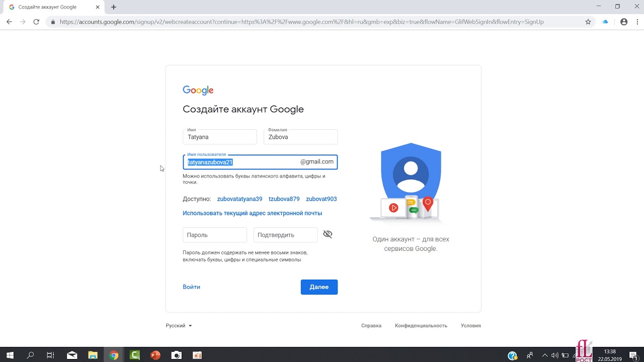Screen dimensions: 644x362
Task: Click the Имя field with Tatyana
Action: (220, 137)
